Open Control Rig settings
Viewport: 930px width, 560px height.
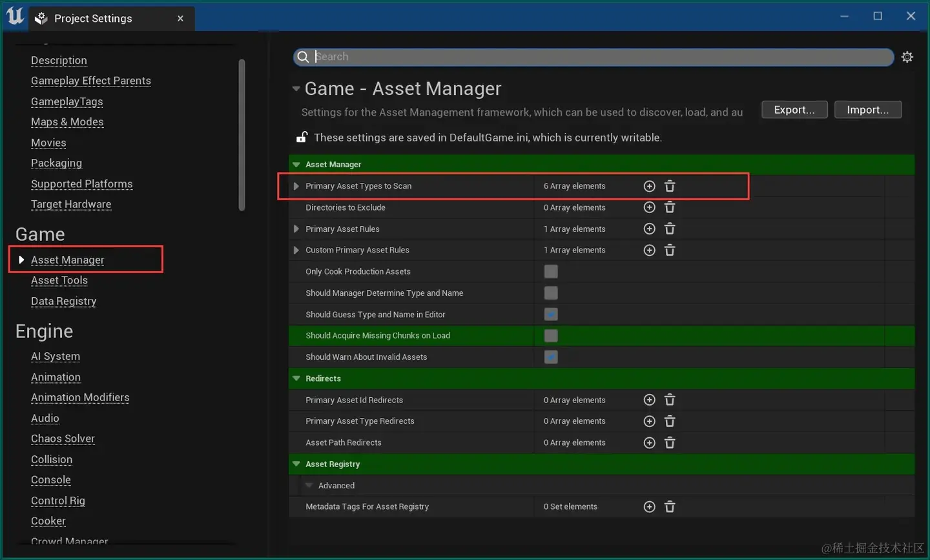click(x=58, y=501)
